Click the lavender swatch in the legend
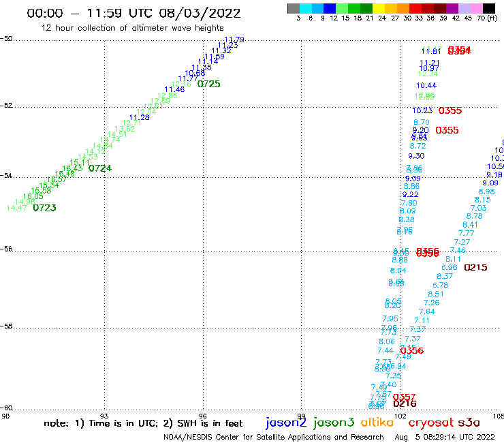The image size is (504, 443). tap(464, 8)
